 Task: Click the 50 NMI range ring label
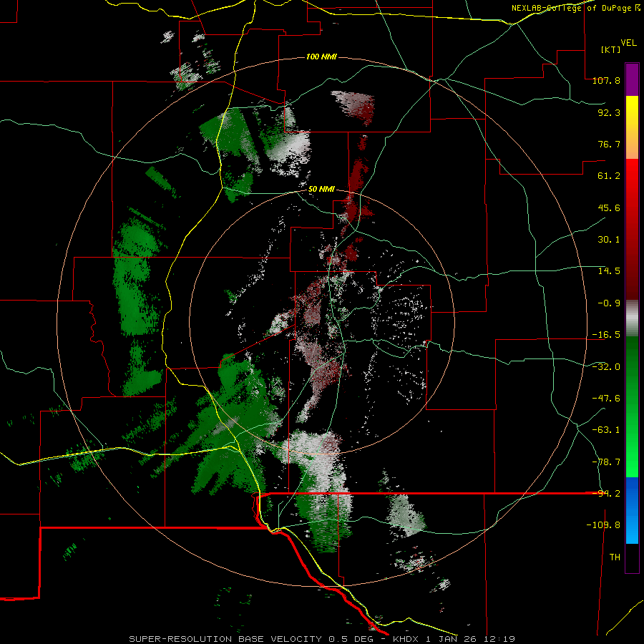pyautogui.click(x=321, y=189)
